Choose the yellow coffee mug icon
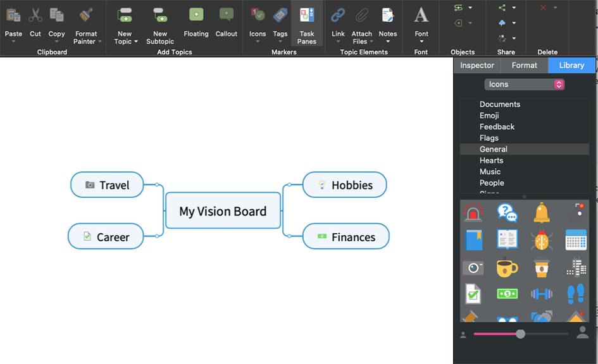Screen dimensions: 598x364 point(507,267)
